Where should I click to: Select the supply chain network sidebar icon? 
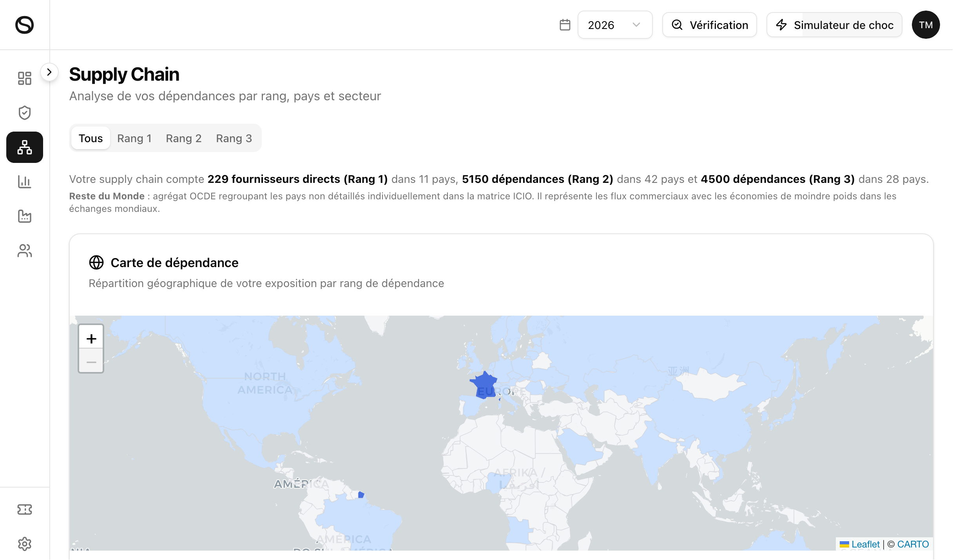coord(24,147)
